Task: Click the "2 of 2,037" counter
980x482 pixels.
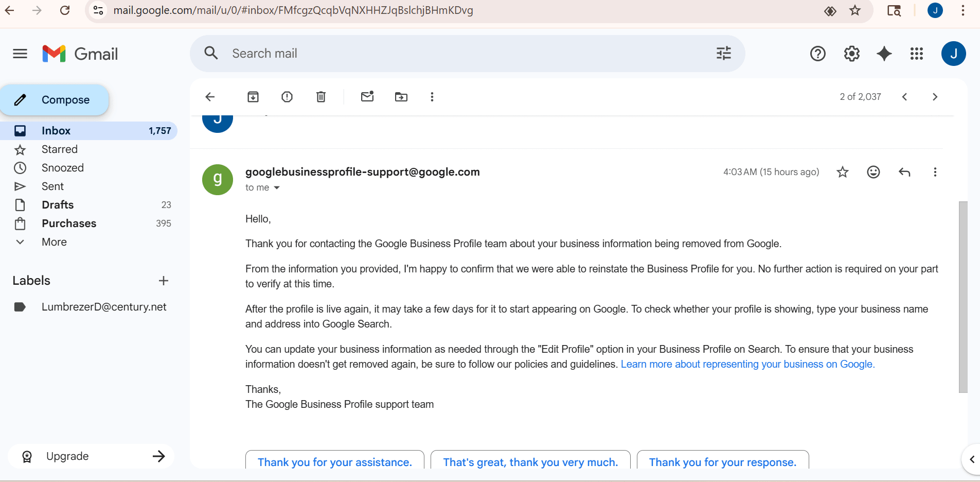Action: (x=860, y=97)
